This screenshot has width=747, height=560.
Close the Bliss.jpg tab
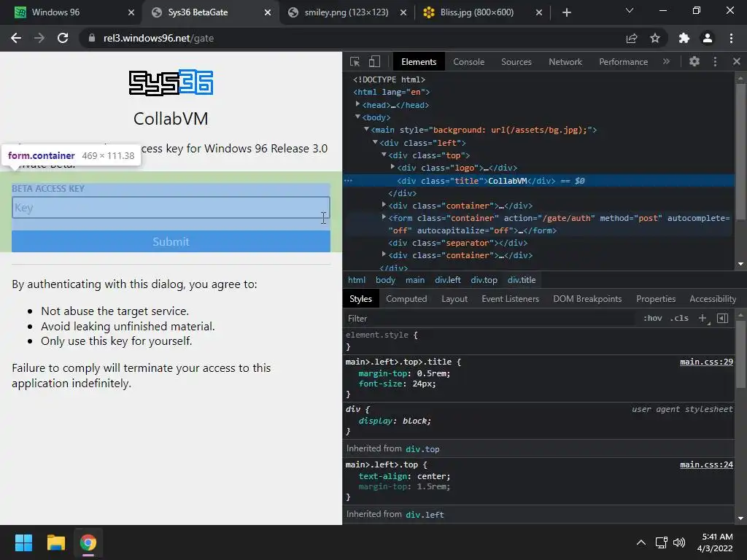[539, 12]
